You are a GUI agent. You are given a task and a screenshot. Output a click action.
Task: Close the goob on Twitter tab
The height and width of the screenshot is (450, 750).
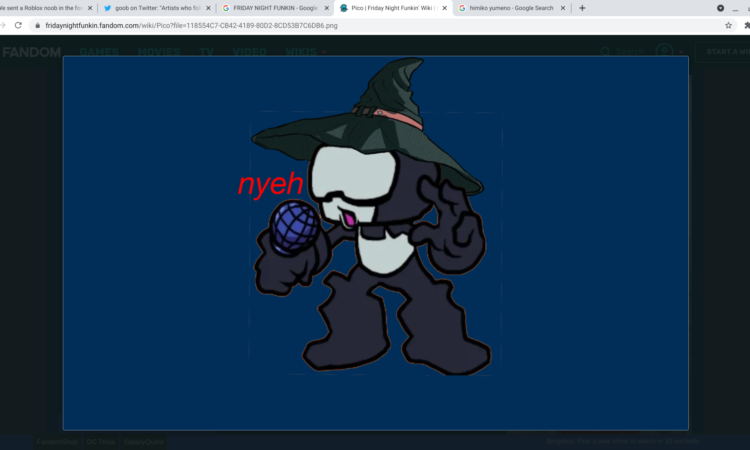click(208, 8)
